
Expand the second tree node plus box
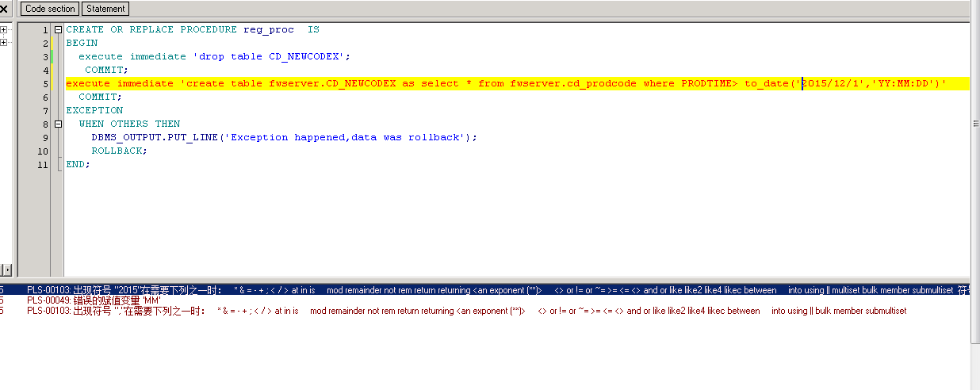coord(4,42)
